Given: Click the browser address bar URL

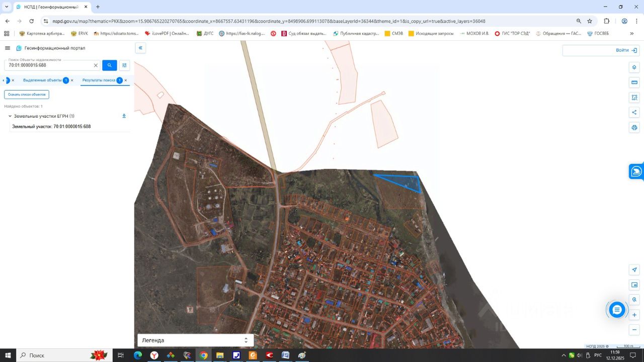Looking at the screenshot, I should (x=269, y=21).
